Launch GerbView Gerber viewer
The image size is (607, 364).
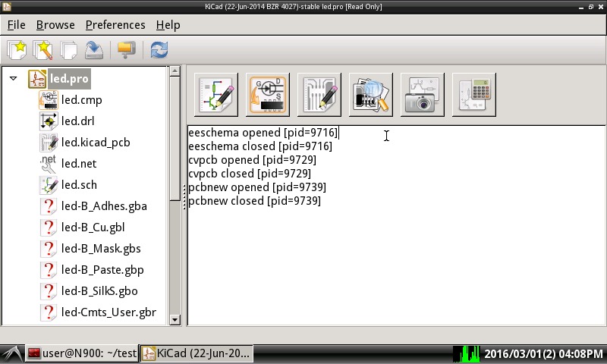371,94
